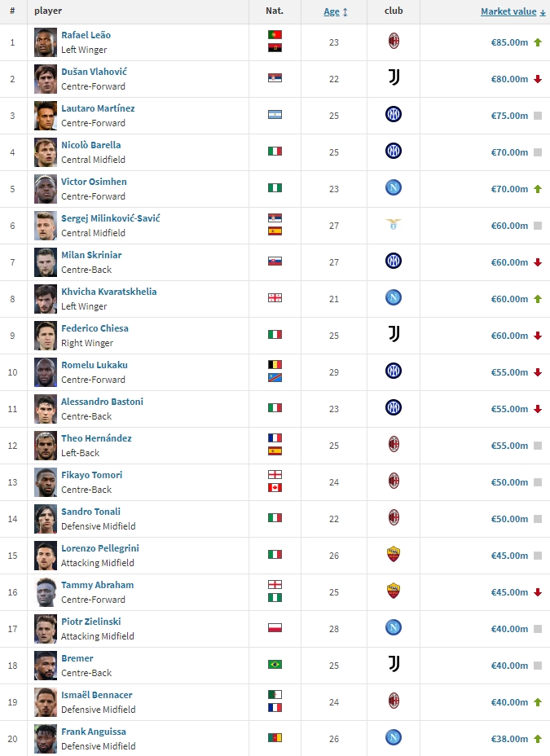Click Napoli badge in Victor Osimhen row

click(394, 187)
